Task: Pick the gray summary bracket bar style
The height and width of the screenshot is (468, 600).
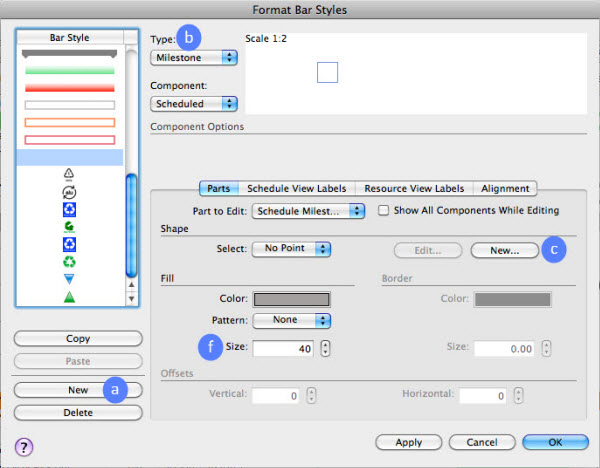Action: click(70, 53)
